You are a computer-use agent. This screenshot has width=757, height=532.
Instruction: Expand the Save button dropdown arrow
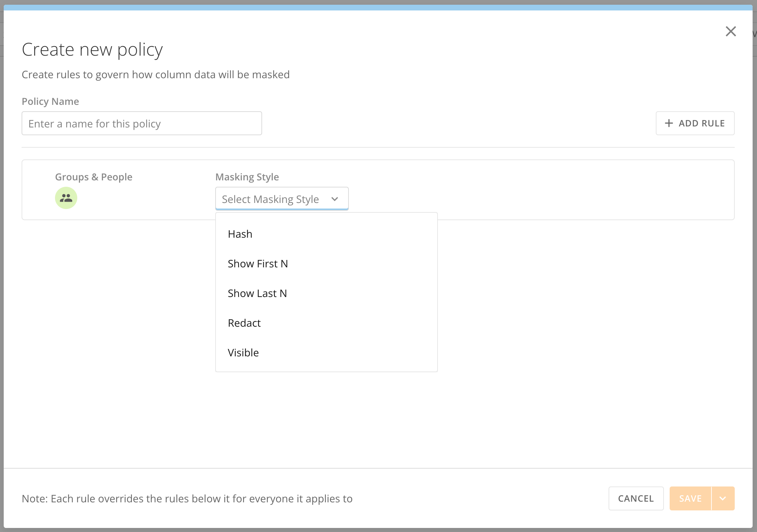pos(723,498)
